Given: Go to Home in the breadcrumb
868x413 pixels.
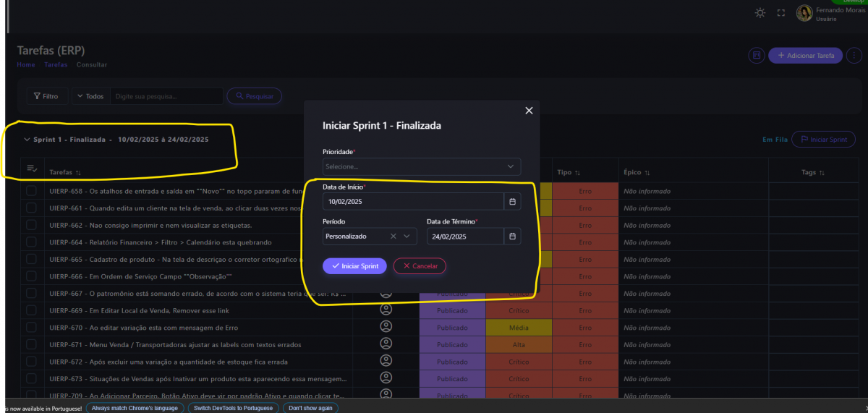Looking at the screenshot, I should [26, 65].
